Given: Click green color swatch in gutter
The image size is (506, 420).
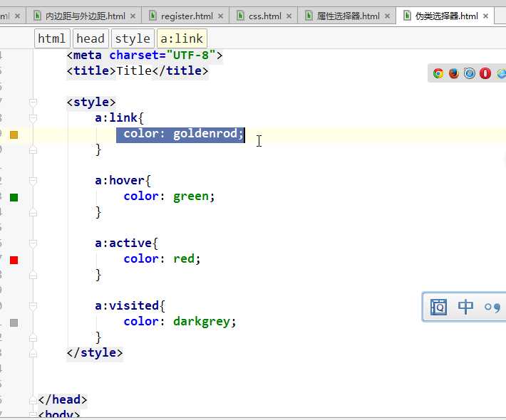Looking at the screenshot, I should point(14,197).
